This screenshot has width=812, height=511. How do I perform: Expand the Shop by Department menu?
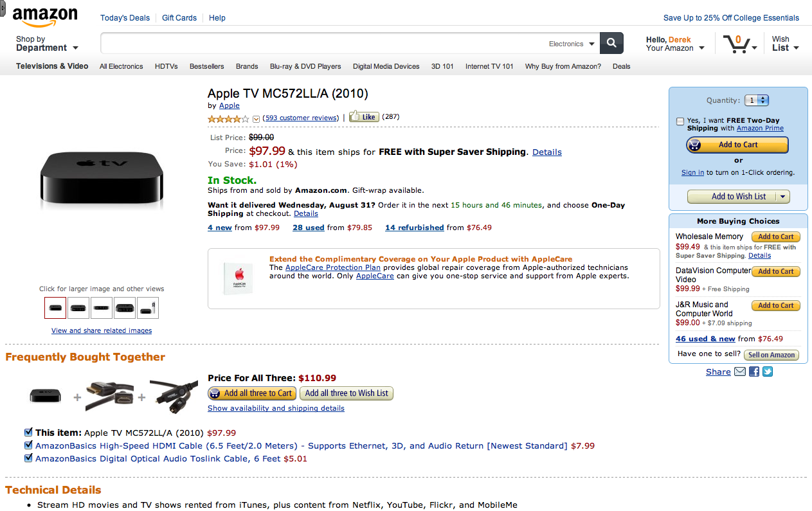(47, 44)
